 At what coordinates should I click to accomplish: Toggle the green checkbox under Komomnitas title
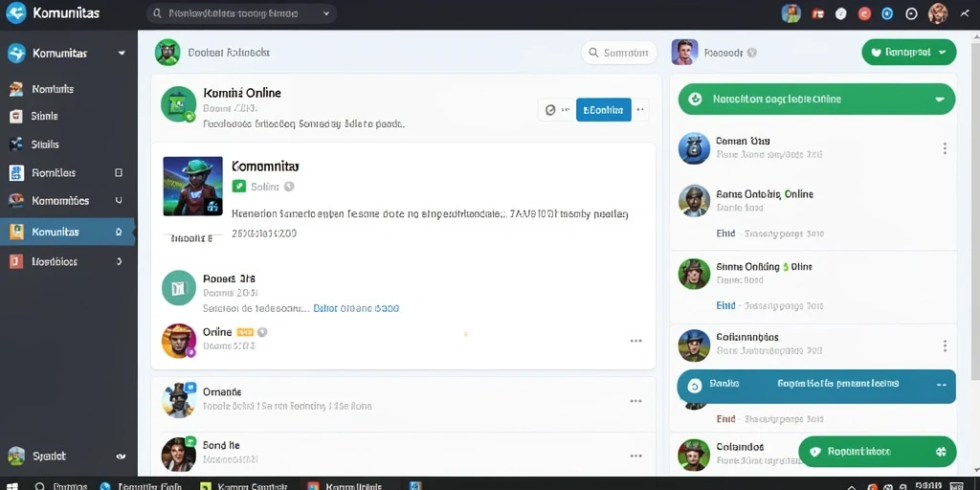click(x=238, y=187)
